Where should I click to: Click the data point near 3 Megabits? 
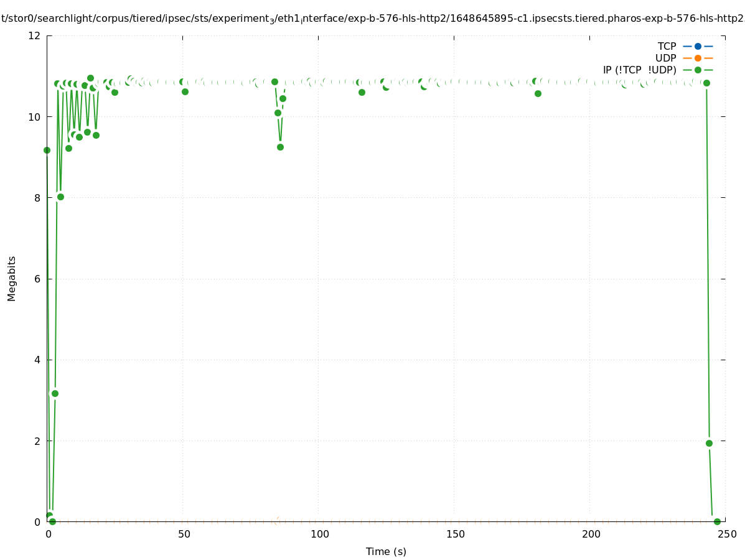click(x=55, y=393)
